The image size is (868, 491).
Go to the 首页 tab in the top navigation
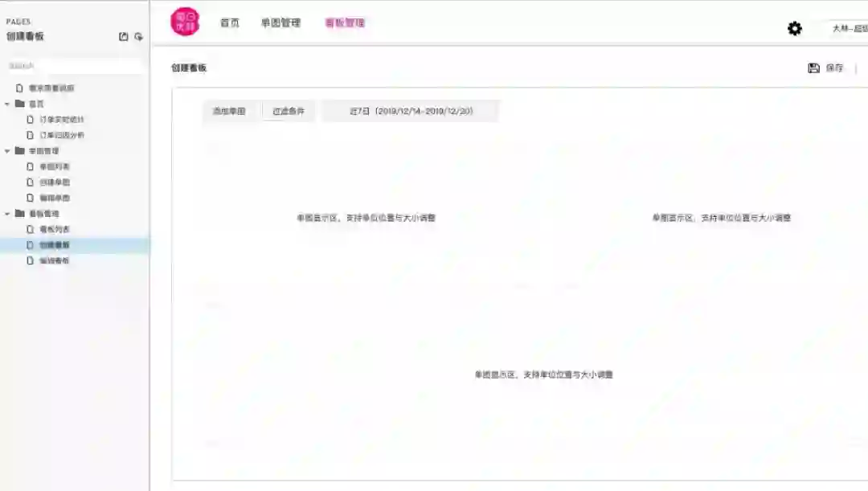click(x=230, y=23)
